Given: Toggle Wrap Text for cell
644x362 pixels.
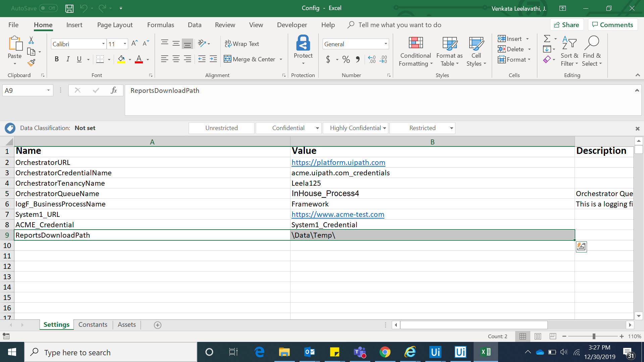Looking at the screenshot, I should click(242, 44).
